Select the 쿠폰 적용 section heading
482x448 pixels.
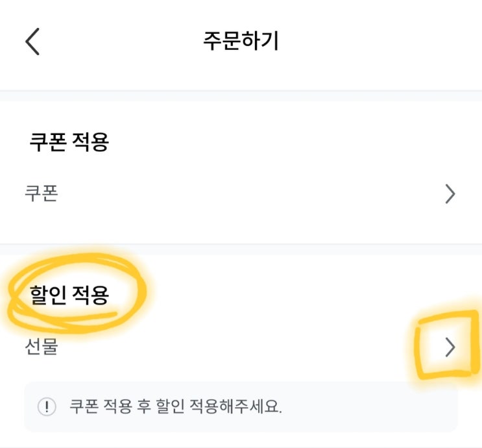(x=69, y=142)
